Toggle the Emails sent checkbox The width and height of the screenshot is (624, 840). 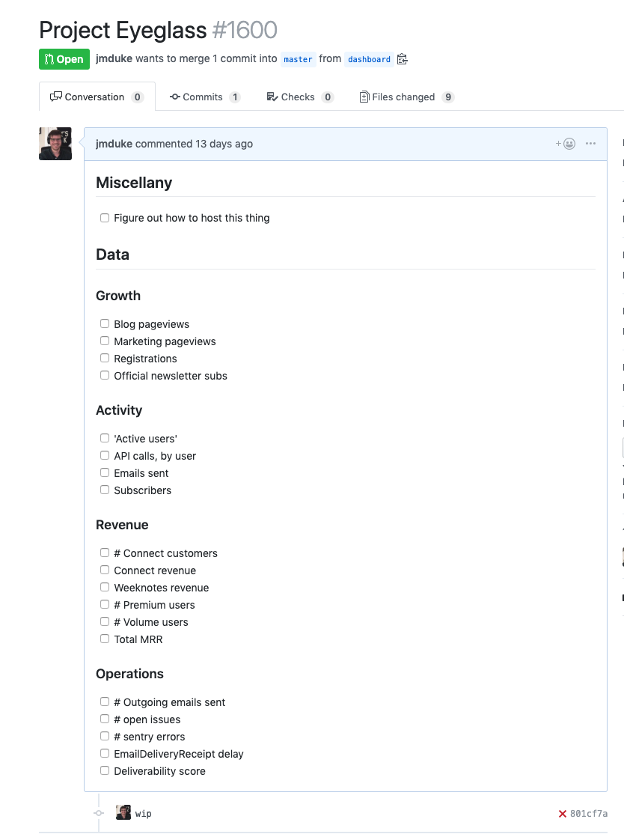105,473
